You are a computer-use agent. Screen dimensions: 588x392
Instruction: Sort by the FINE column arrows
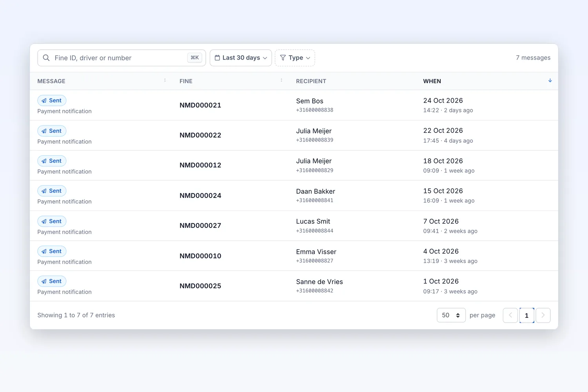pos(281,80)
